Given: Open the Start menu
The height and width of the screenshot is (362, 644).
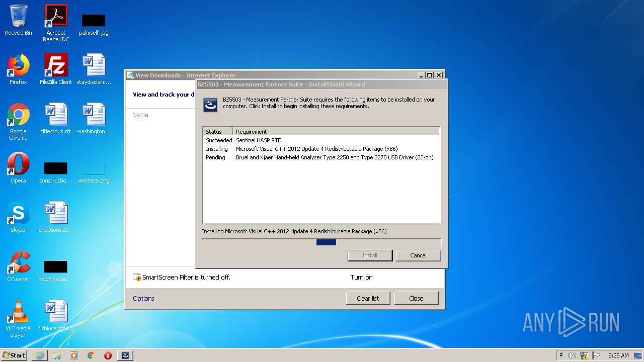Looking at the screenshot, I should pos(14,355).
